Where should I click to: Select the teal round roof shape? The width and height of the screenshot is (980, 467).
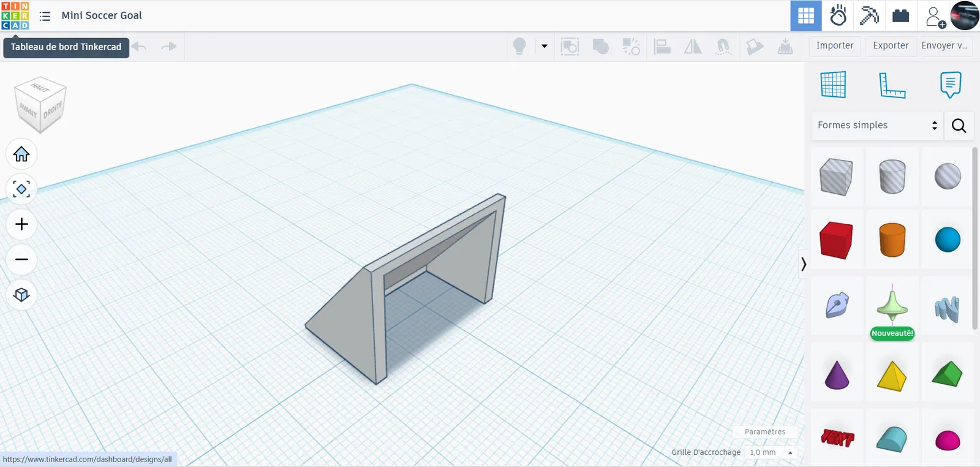[892, 439]
